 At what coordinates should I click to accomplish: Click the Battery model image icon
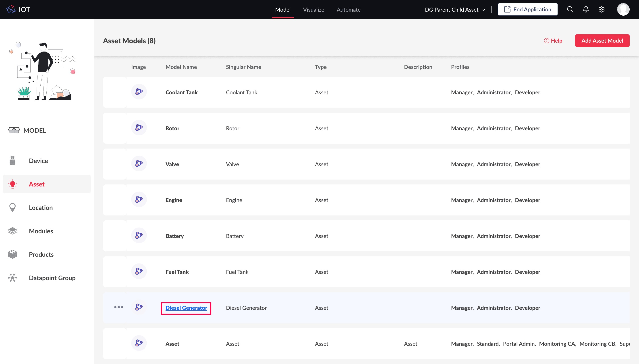point(139,236)
